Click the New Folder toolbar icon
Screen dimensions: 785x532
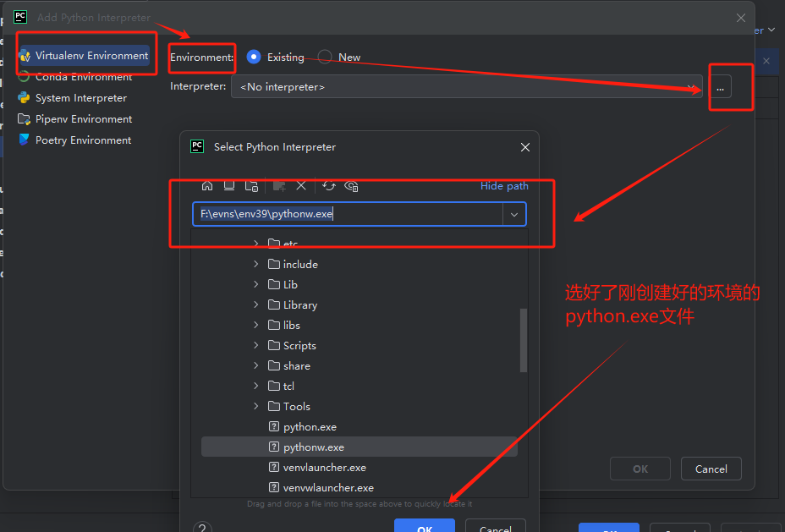click(279, 186)
